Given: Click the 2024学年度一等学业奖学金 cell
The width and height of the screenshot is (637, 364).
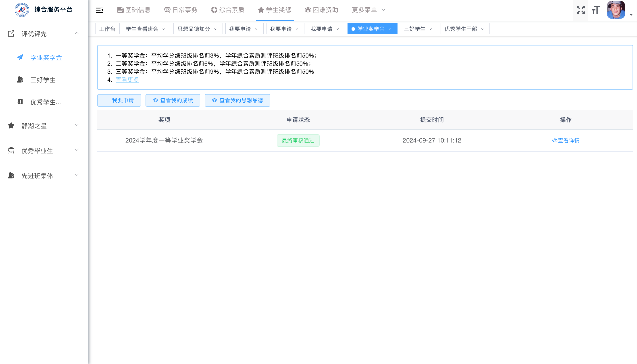Looking at the screenshot, I should (164, 141).
